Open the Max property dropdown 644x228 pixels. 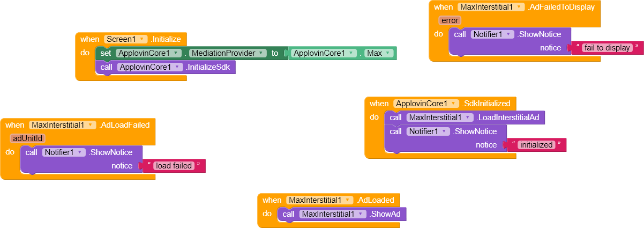click(379, 53)
